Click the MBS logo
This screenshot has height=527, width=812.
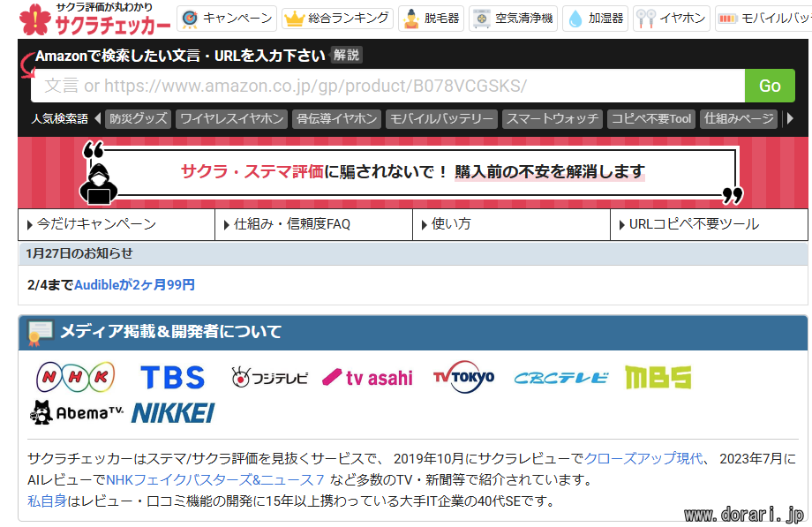click(x=658, y=377)
